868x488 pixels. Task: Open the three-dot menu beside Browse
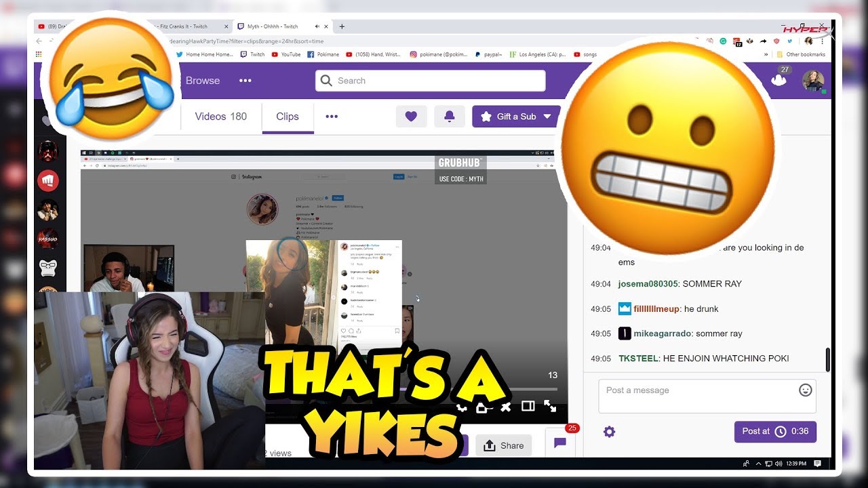(x=245, y=81)
